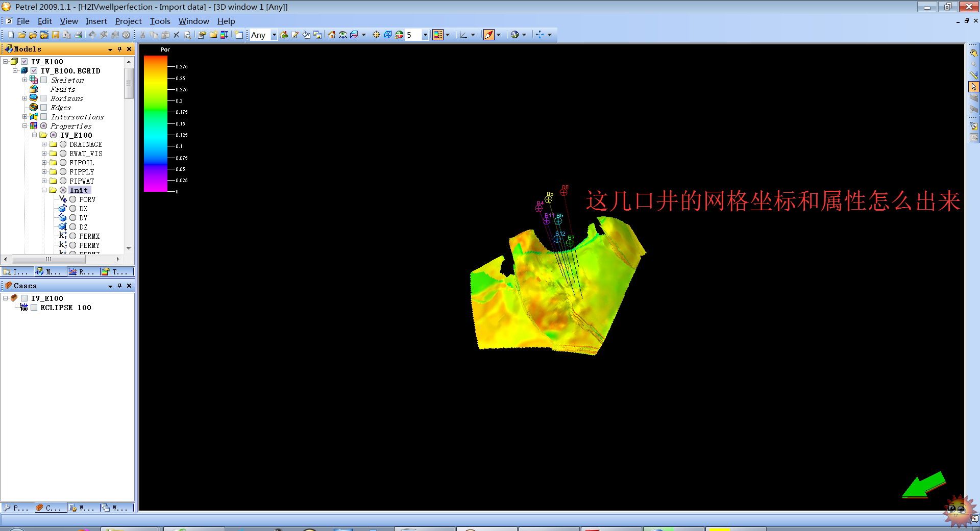The image size is (980, 531).
Task: Close the Cases panel
Action: [129, 286]
